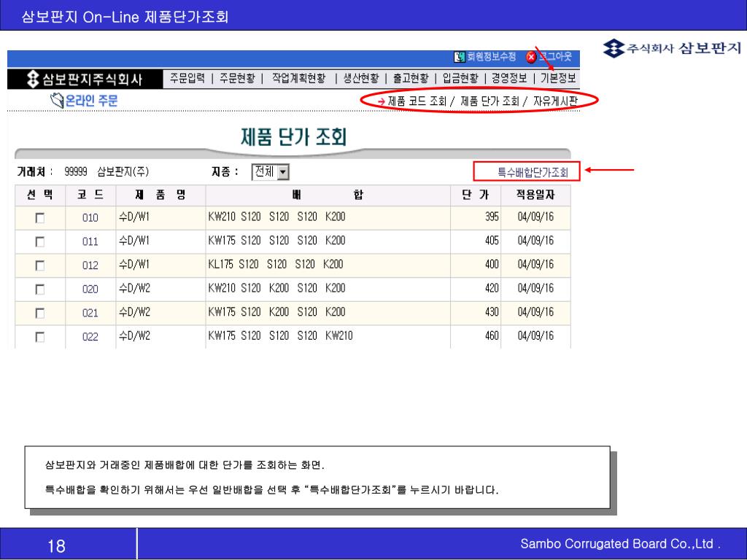Screen dimensions: 747x560
Task: Open product code 021 link
Action: [x=90, y=314]
